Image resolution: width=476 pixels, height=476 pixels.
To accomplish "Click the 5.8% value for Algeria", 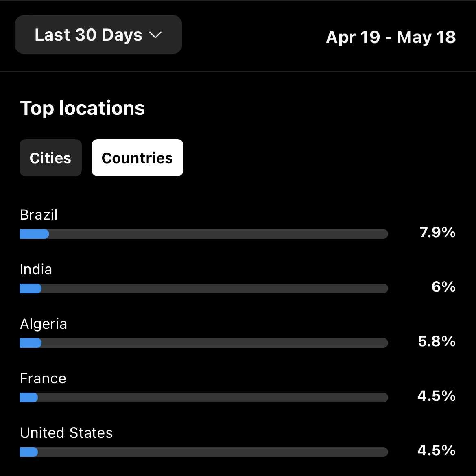I will [x=437, y=341].
